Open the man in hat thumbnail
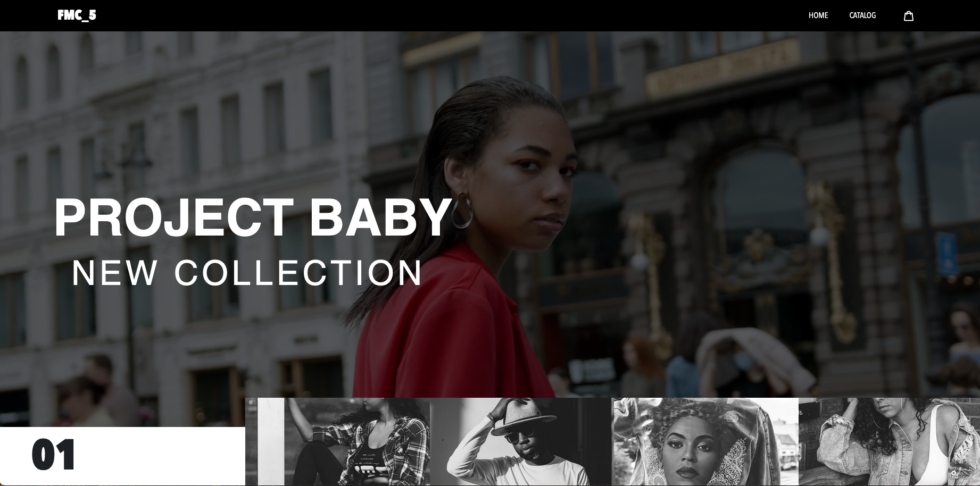Screen dimensions: 980x486 click(x=520, y=442)
